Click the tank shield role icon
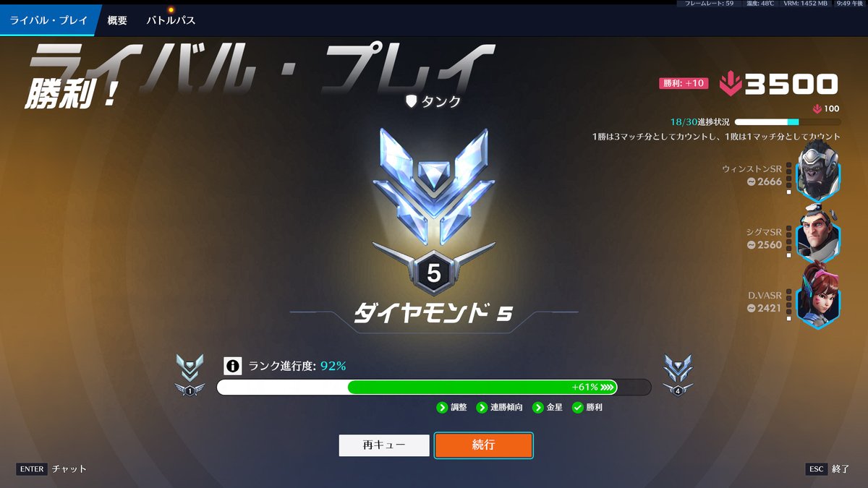The height and width of the screenshot is (488, 868). pyautogui.click(x=412, y=102)
